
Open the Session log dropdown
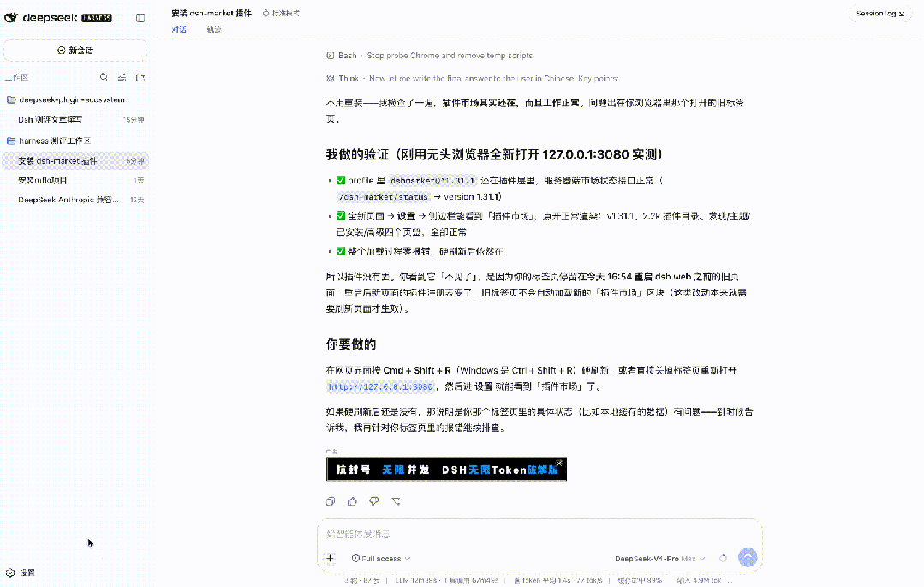[880, 14]
